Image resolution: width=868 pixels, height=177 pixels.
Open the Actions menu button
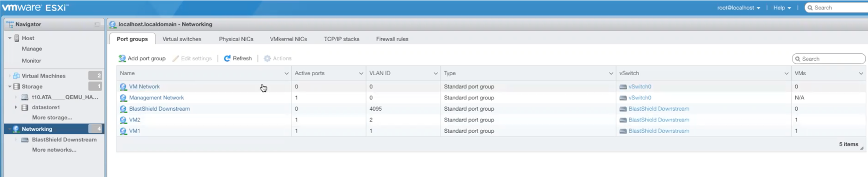tap(278, 58)
